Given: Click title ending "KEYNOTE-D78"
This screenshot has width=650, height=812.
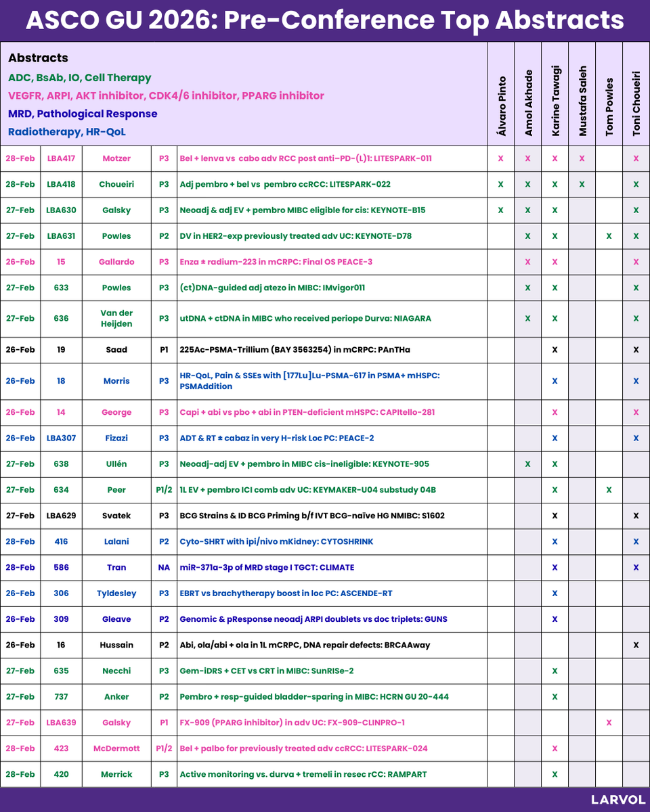Looking at the screenshot, I should [x=295, y=235].
